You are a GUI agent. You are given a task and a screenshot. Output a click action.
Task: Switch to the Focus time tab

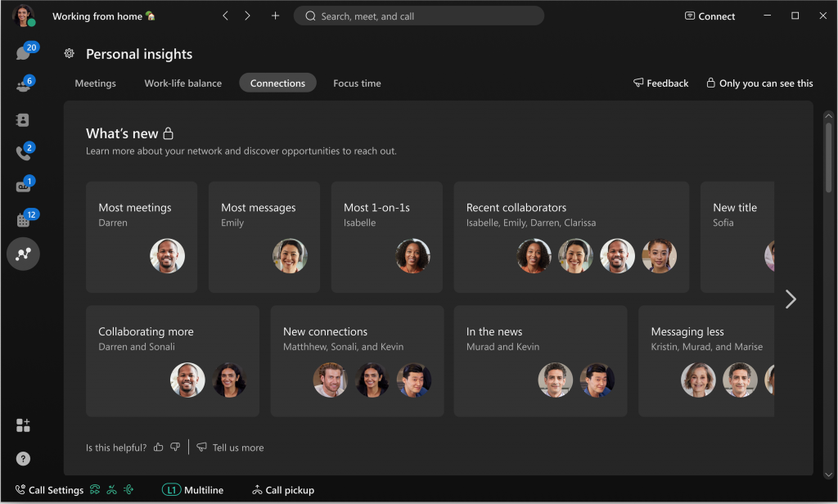357,83
